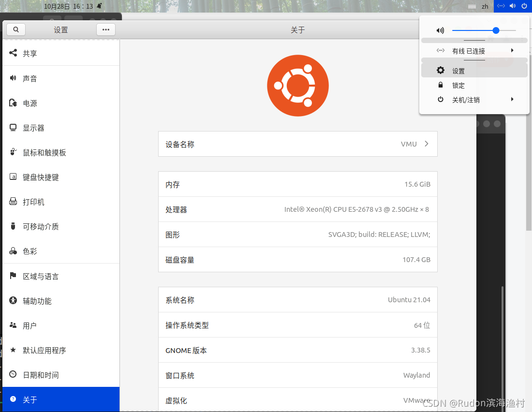This screenshot has height=412, width=532.
Task: Click the top bar power icon
Action: click(524, 6)
